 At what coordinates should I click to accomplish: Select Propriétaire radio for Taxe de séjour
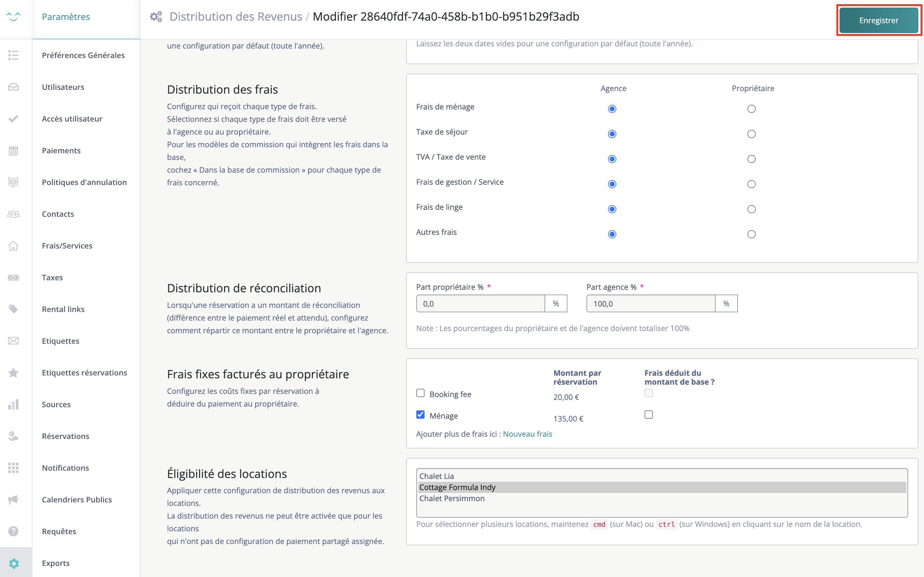751,134
